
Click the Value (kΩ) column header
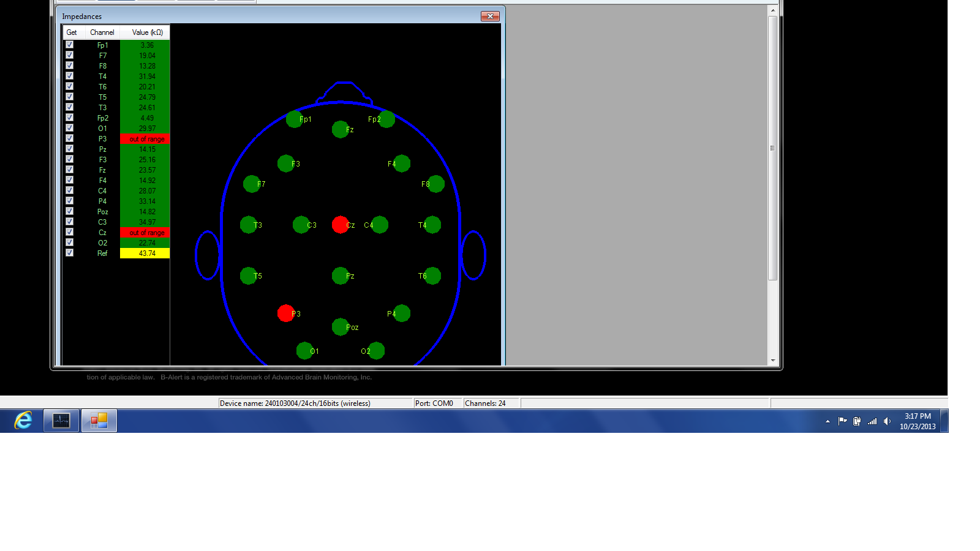click(147, 32)
